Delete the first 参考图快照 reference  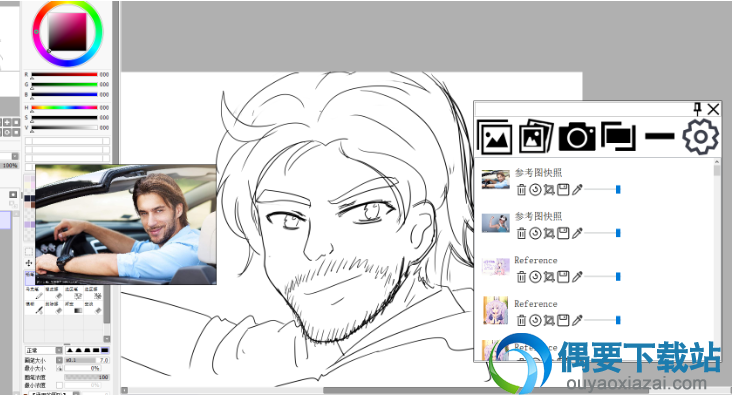pos(521,190)
